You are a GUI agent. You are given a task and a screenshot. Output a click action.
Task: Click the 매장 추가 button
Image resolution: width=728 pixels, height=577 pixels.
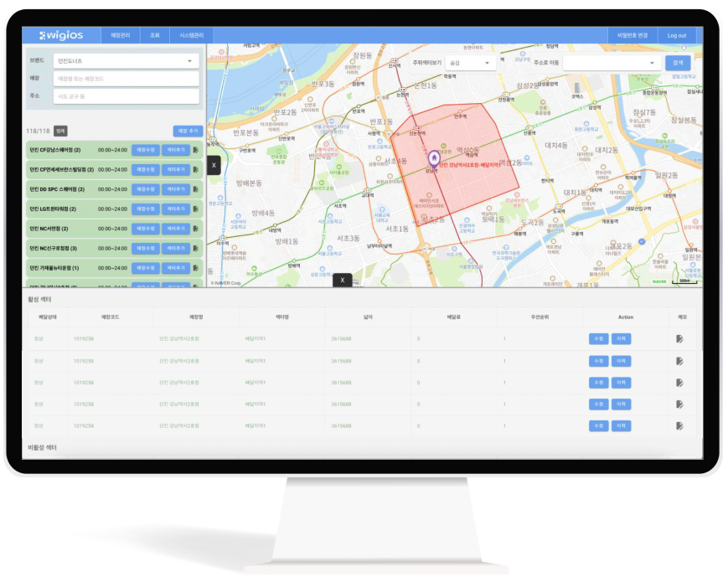tap(188, 131)
